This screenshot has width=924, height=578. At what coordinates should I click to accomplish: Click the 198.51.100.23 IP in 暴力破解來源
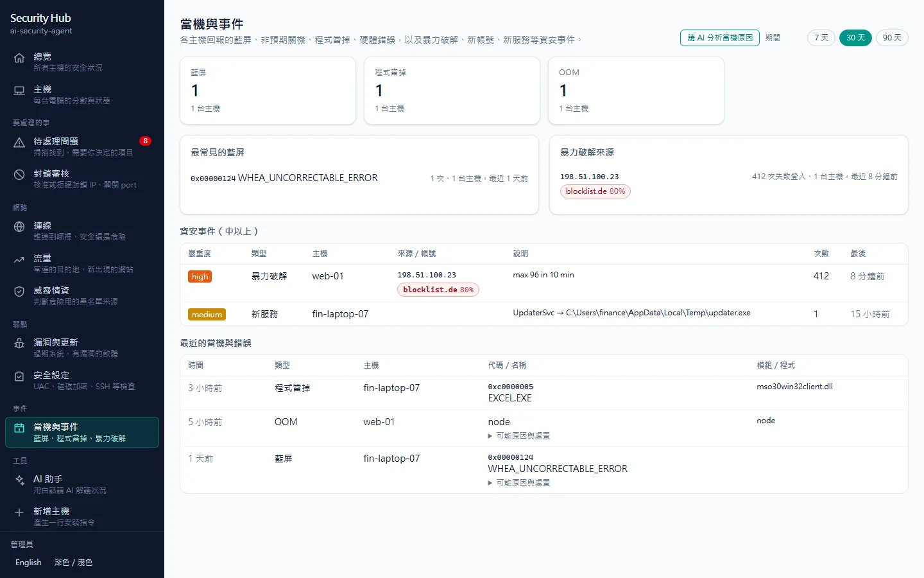coord(590,177)
